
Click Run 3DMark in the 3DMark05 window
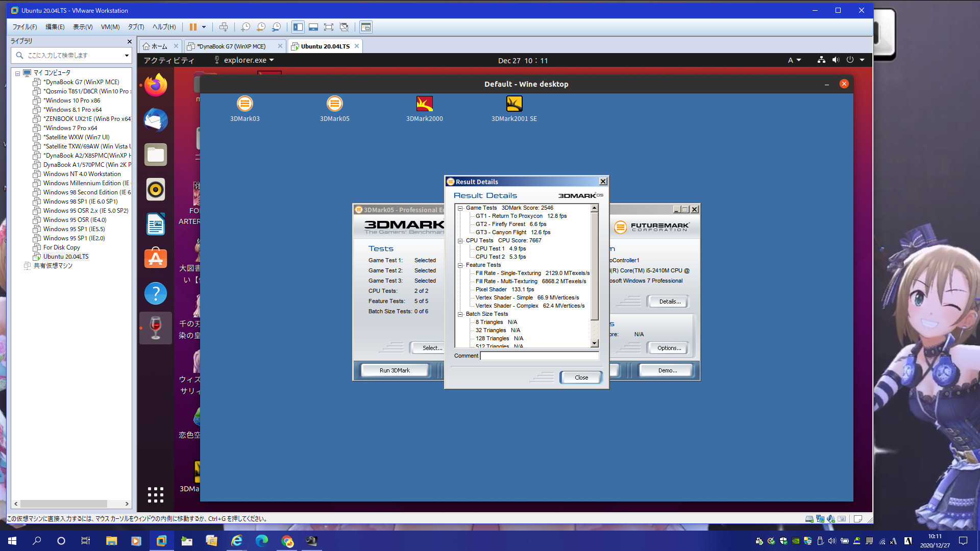tap(395, 370)
